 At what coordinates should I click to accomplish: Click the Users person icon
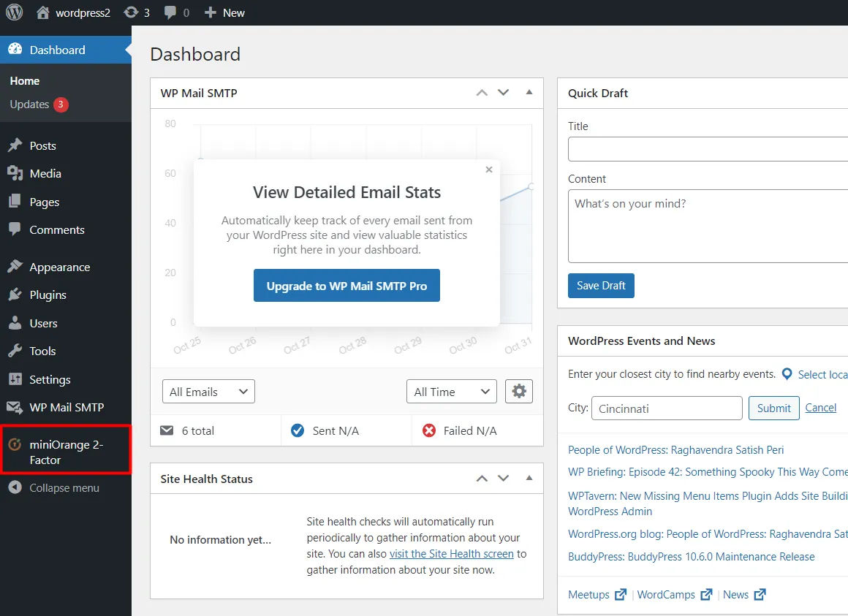click(15, 322)
